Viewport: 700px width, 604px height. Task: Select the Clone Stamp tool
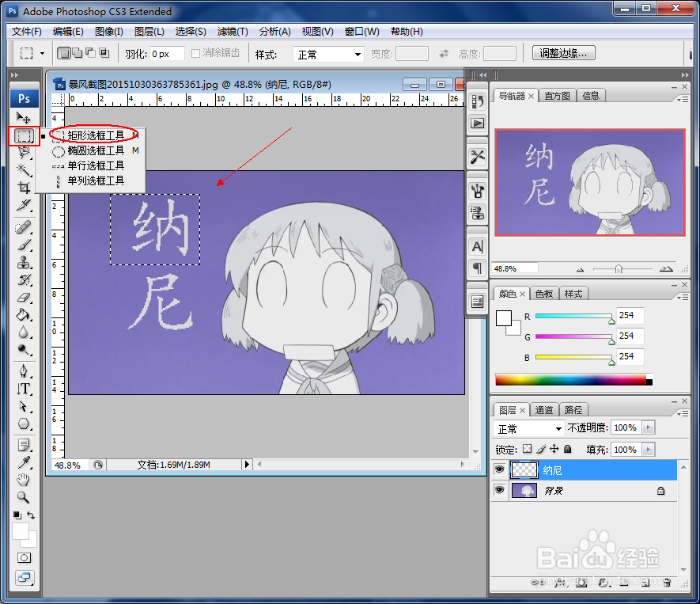point(24,264)
